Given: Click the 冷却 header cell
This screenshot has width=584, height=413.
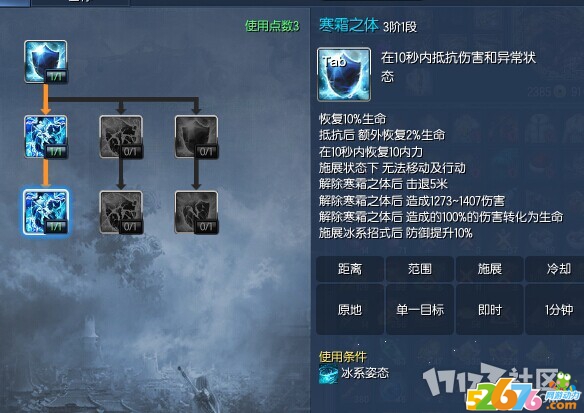Looking at the screenshot, I should click(555, 269).
